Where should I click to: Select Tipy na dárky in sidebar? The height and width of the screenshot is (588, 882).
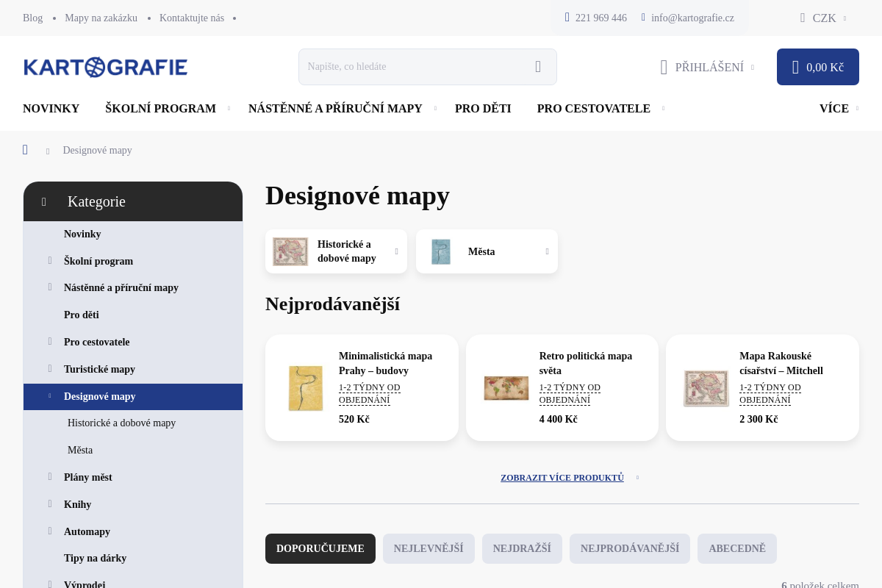click(x=96, y=558)
